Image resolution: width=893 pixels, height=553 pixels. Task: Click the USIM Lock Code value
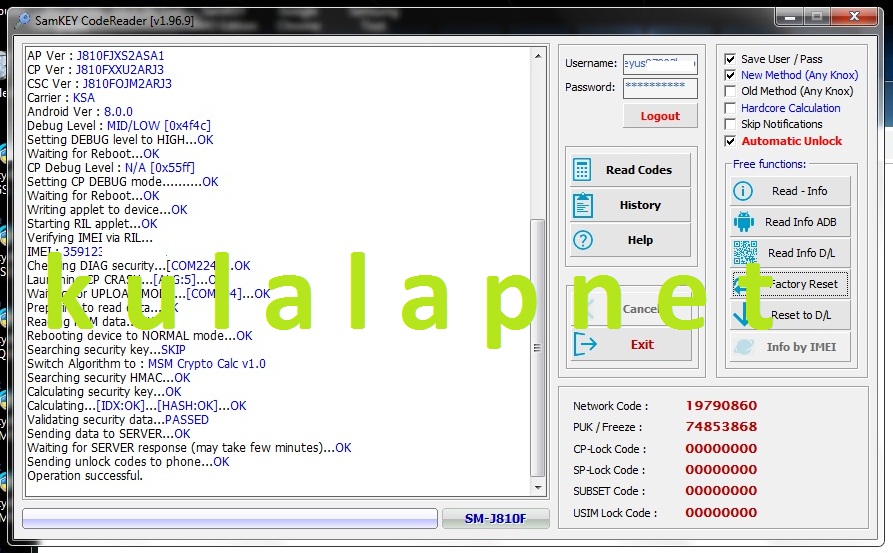click(x=721, y=512)
